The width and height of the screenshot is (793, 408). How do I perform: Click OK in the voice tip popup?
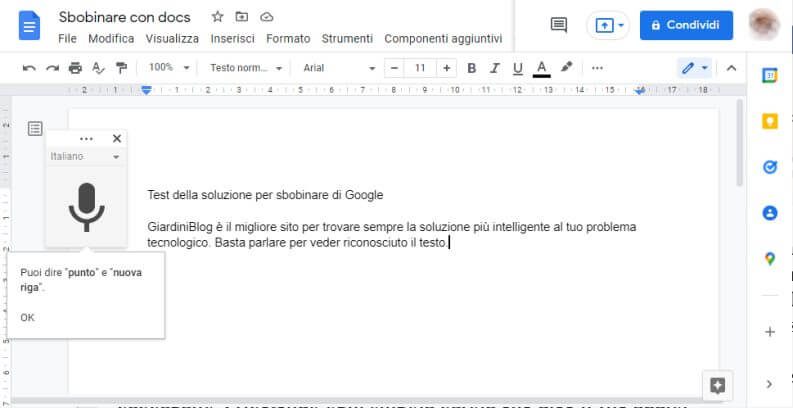[x=27, y=318]
